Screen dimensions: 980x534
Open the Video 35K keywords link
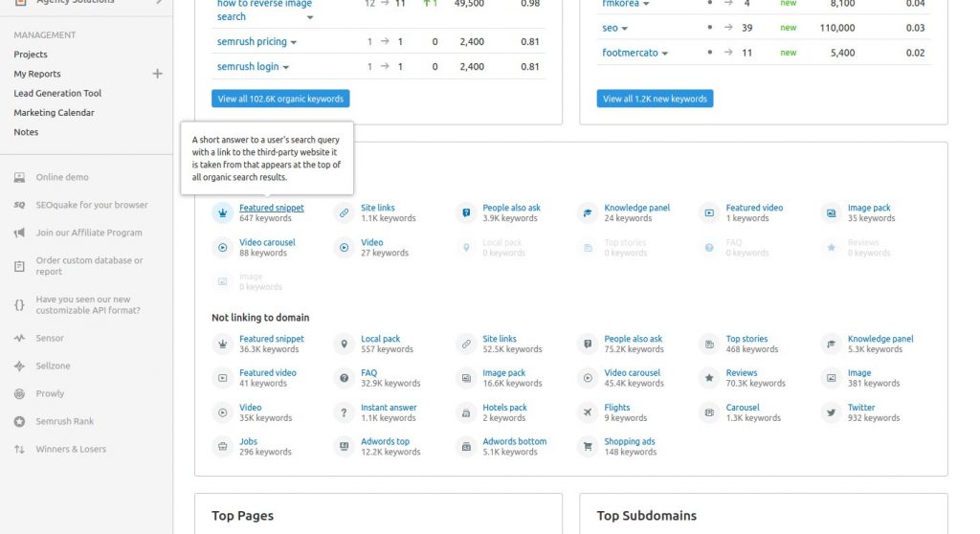tap(250, 407)
